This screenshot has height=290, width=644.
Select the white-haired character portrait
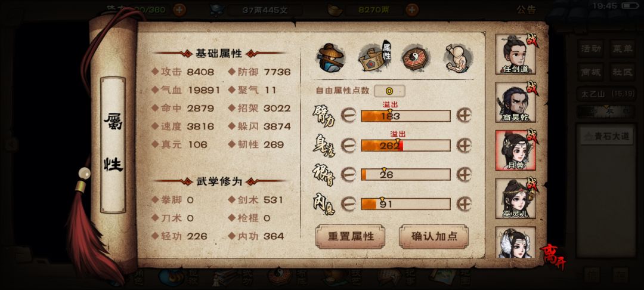(515, 243)
